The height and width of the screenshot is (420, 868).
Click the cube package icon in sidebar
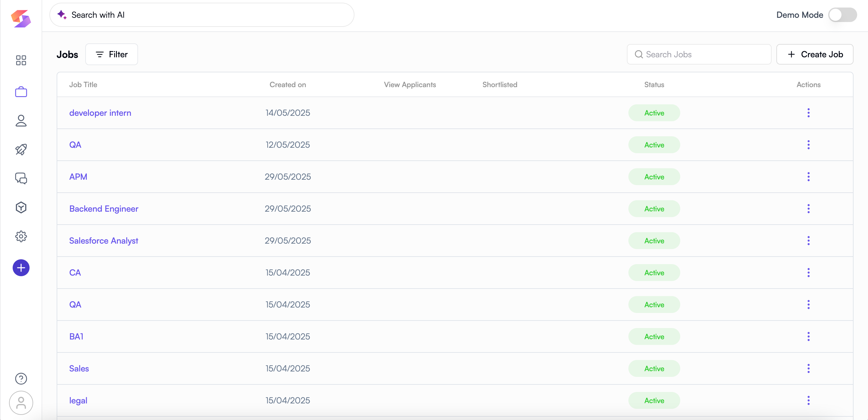(x=21, y=207)
